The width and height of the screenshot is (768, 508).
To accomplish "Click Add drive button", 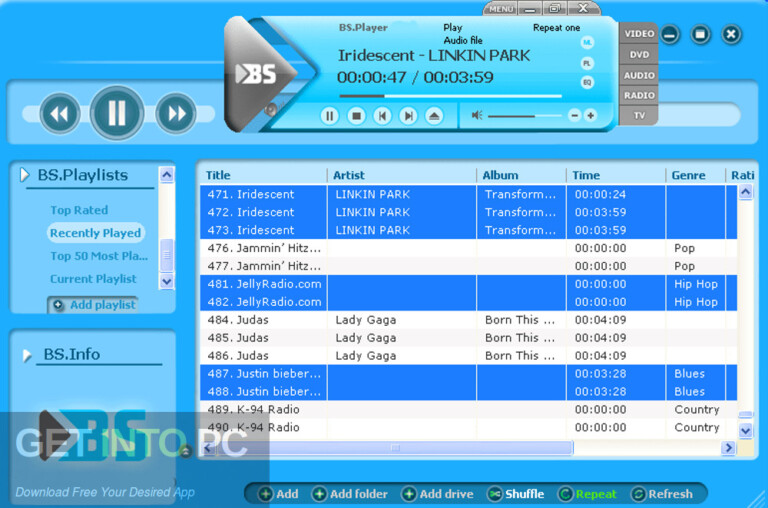I will pyautogui.click(x=437, y=494).
